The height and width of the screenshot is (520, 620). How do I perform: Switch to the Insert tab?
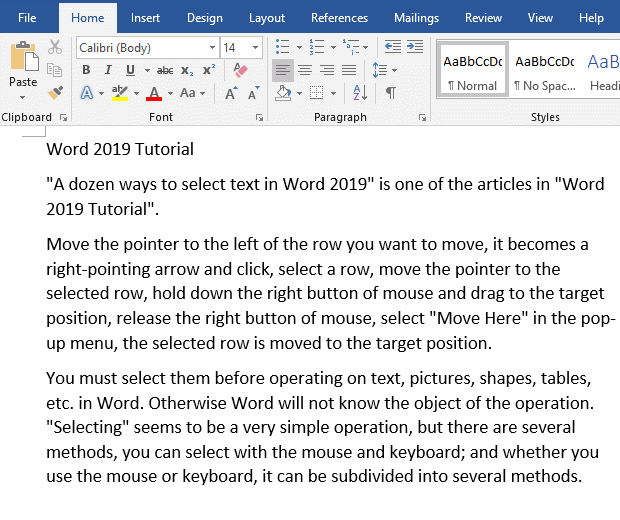tap(145, 18)
